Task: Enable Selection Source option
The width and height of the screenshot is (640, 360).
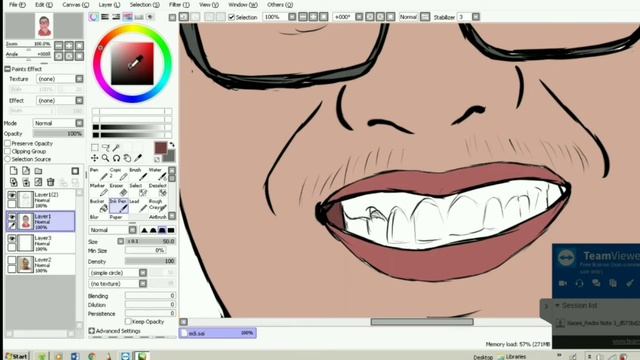Action: (8, 159)
